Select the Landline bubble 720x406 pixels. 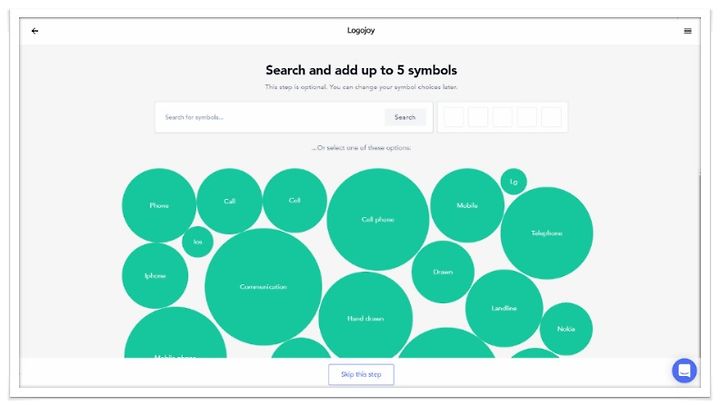click(504, 308)
